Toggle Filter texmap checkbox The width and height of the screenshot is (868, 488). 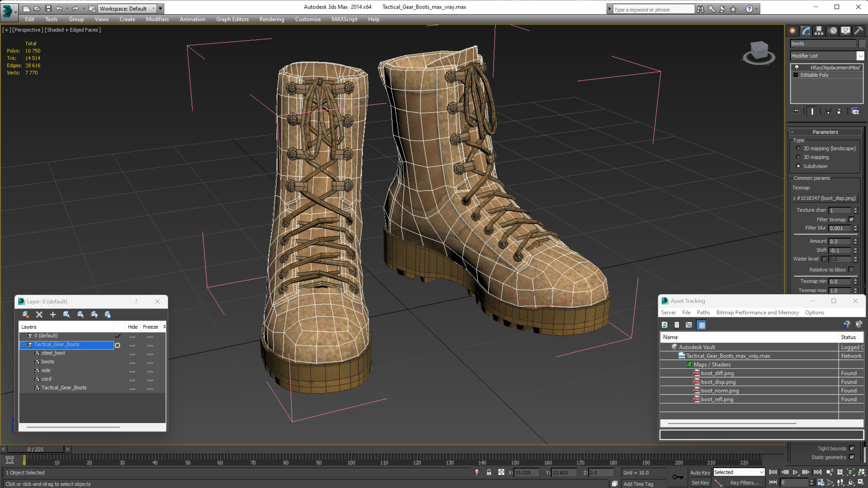click(852, 219)
